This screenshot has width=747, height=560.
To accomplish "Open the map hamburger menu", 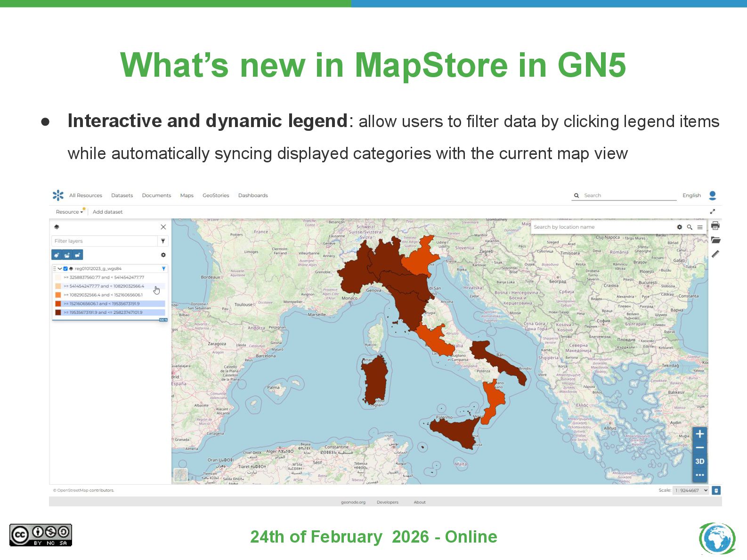I will (700, 227).
